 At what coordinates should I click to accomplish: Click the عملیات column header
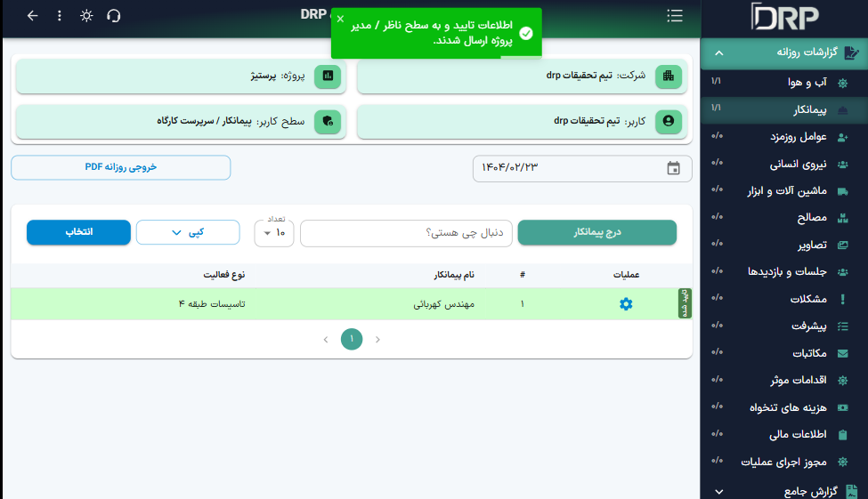pyautogui.click(x=626, y=275)
